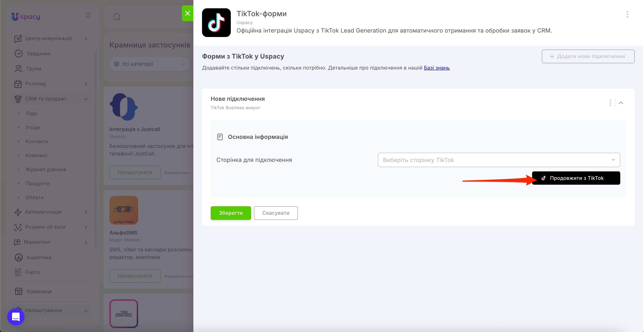Open three-dot options of Нове підключення
Image resolution: width=644 pixels, height=332 pixels.
pyautogui.click(x=610, y=103)
